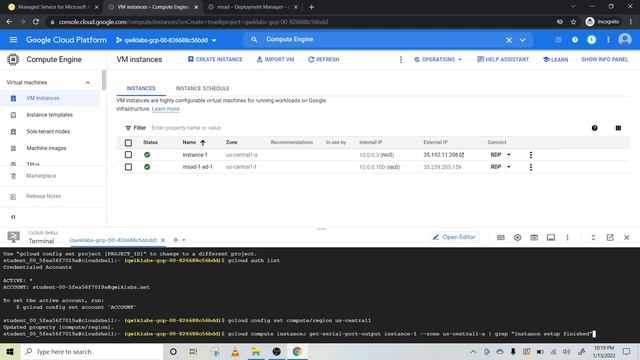Click the Compute Engine search magnifier icon

click(x=254, y=40)
